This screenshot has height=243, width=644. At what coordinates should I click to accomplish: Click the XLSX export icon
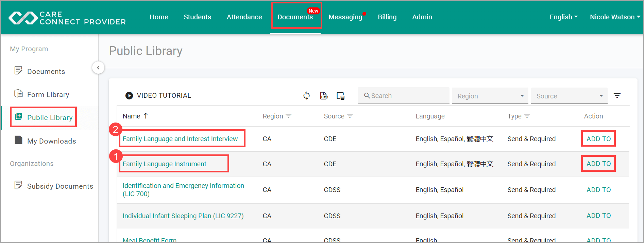(x=324, y=96)
